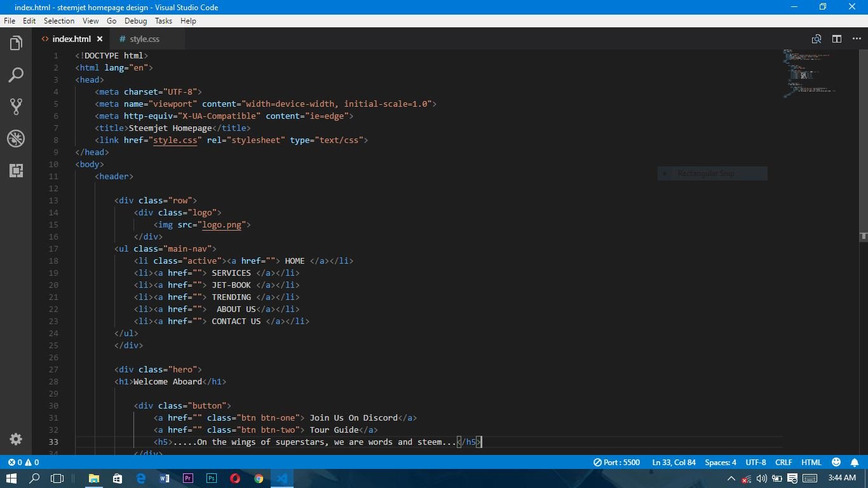Click the Visual Studio Code taskbar icon

coord(282,478)
